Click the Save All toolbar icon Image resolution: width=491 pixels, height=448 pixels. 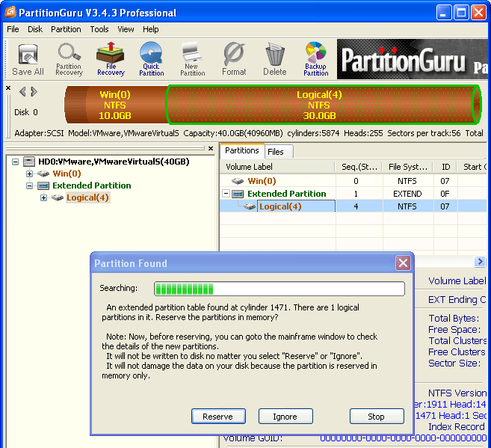28,60
